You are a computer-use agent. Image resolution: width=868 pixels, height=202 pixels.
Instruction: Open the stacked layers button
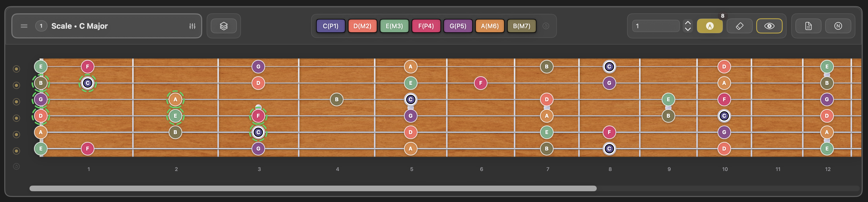coord(224,26)
